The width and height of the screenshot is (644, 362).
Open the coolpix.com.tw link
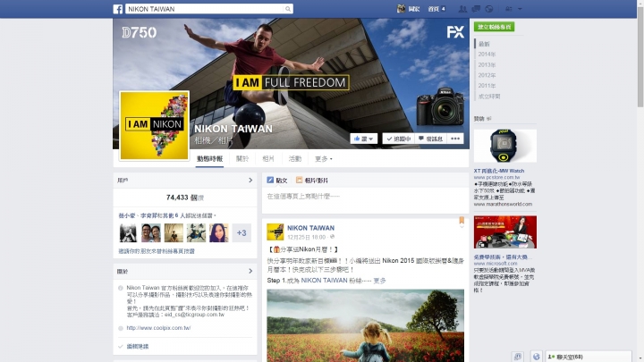click(x=158, y=328)
